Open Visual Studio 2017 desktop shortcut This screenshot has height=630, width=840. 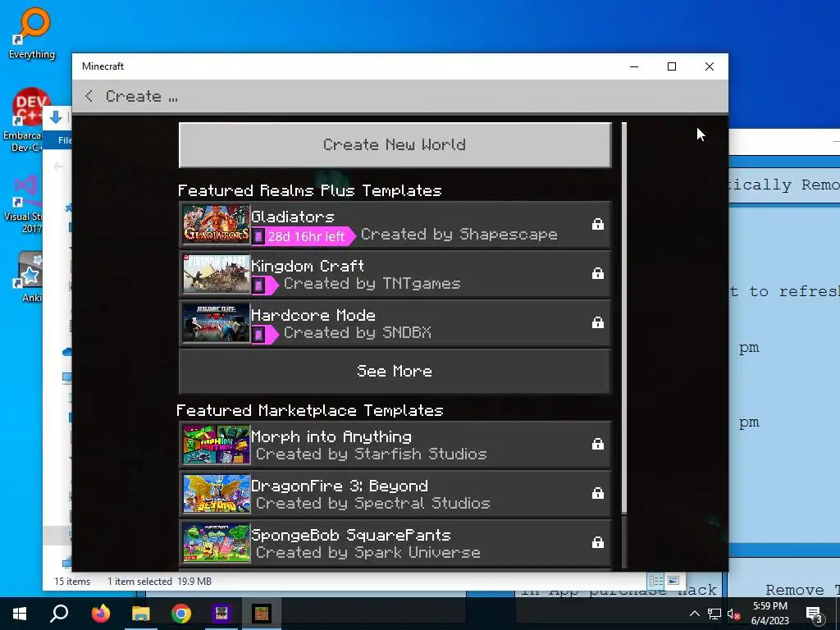(22, 204)
